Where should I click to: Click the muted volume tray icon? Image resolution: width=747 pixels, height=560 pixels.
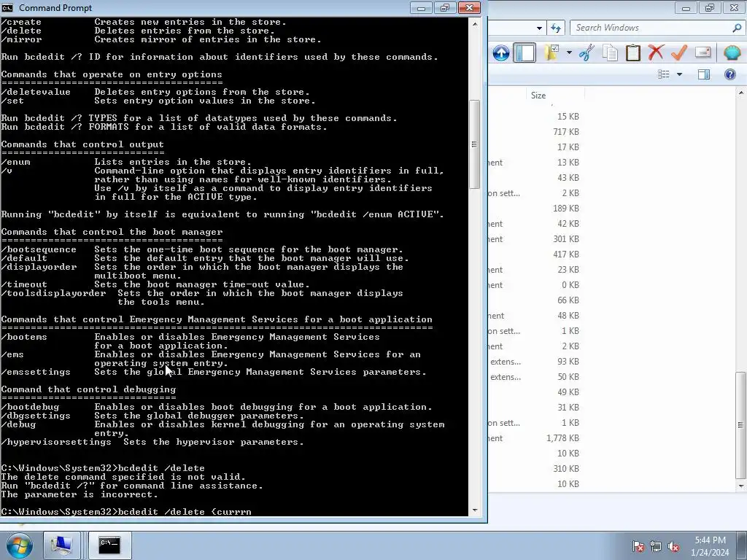coord(673,546)
